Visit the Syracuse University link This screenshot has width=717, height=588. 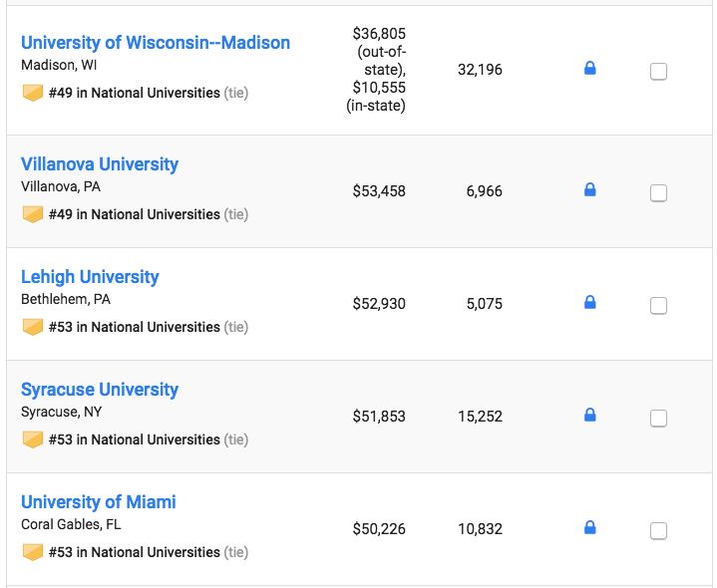[100, 390]
